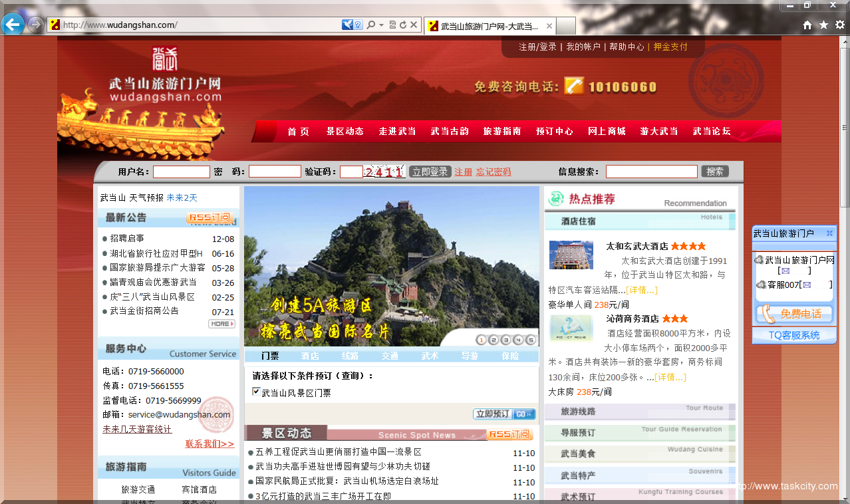Expand the 导服预订 Tour Guide Reservation section
The height and width of the screenshot is (504, 850).
(x=640, y=433)
